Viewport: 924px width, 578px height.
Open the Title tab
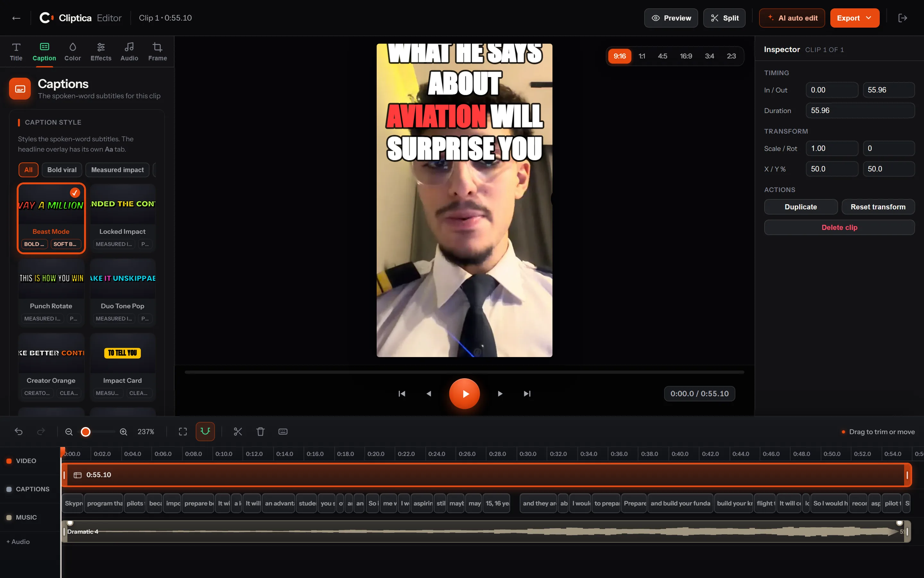point(16,52)
